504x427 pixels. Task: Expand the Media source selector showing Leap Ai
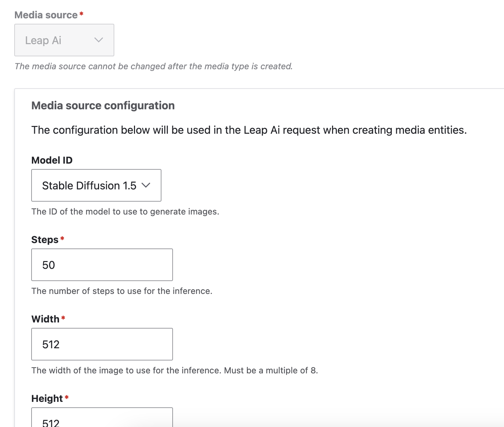64,40
